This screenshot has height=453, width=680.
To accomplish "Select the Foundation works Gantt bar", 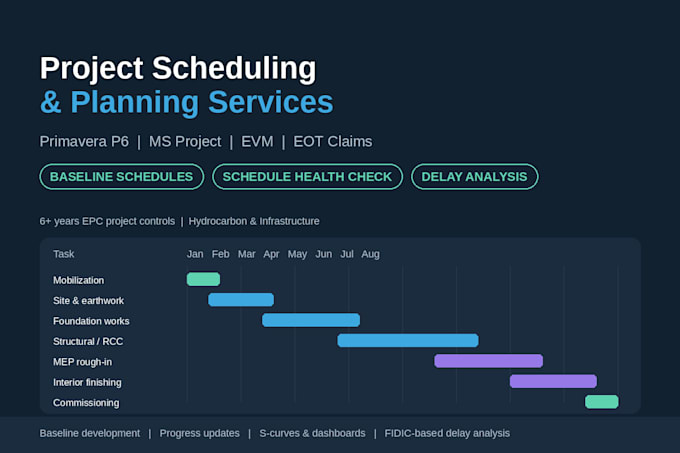I will tap(311, 320).
